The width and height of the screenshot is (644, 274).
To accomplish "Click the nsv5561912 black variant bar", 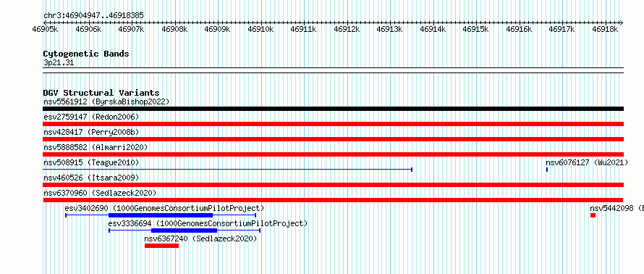I will (333, 109).
